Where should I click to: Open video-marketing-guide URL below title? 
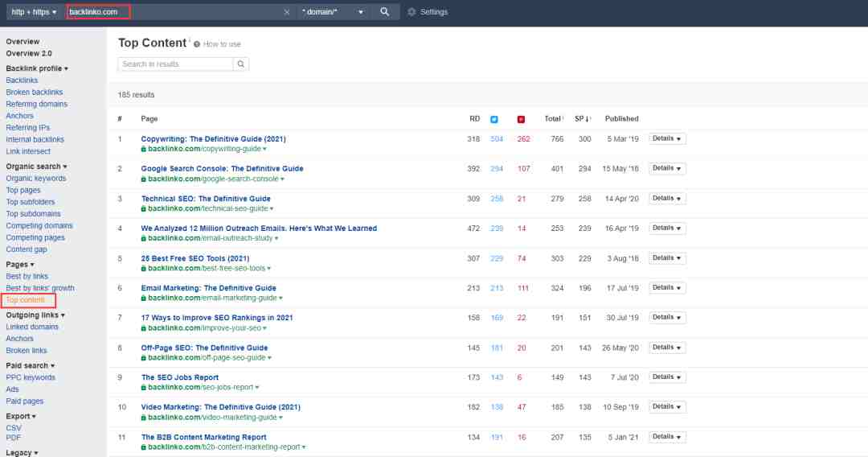pos(212,417)
